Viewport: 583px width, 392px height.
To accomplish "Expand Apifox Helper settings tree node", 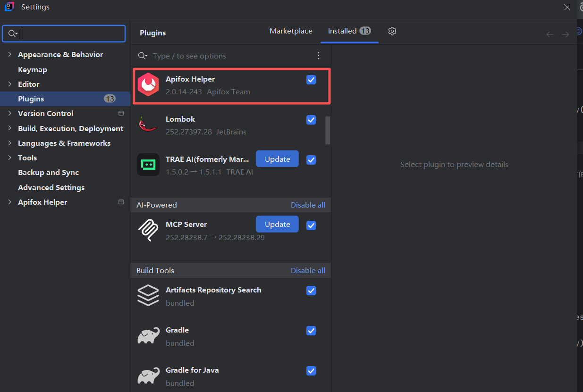I will [x=9, y=202].
